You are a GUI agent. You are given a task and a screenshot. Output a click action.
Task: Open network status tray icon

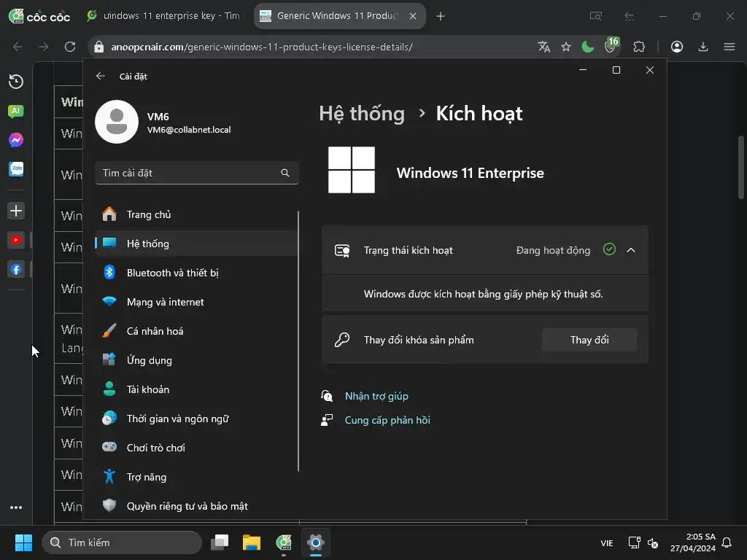click(x=634, y=542)
